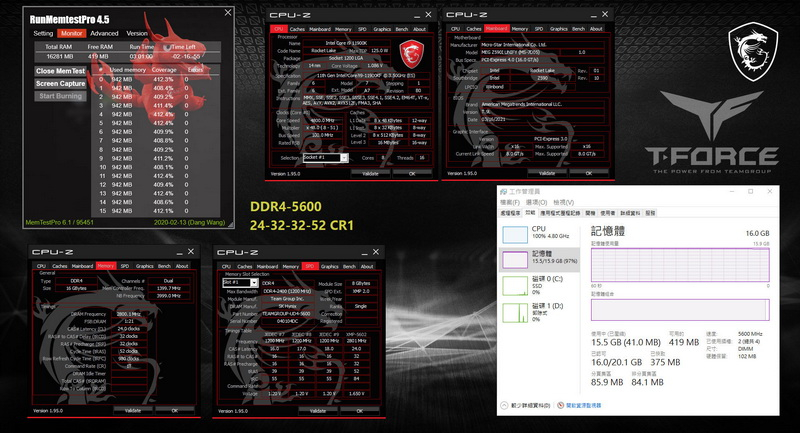This screenshot has width=800, height=433.
Task: Collapse Task Manager with the fewer-details chevron
Action: (x=504, y=405)
